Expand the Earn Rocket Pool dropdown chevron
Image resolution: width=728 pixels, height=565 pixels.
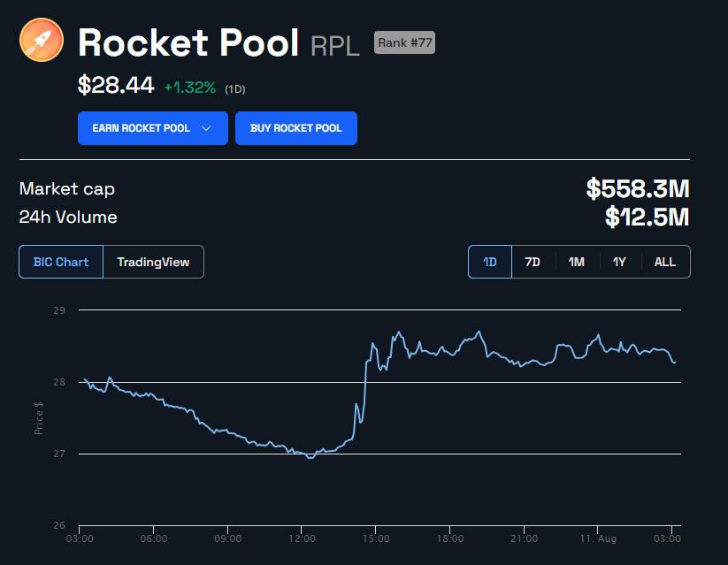[206, 128]
